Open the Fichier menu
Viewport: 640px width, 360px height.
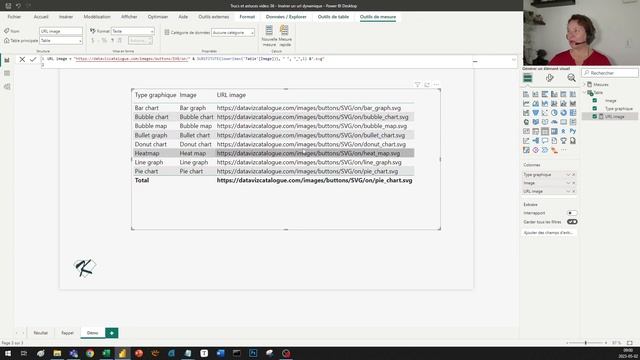click(x=14, y=17)
